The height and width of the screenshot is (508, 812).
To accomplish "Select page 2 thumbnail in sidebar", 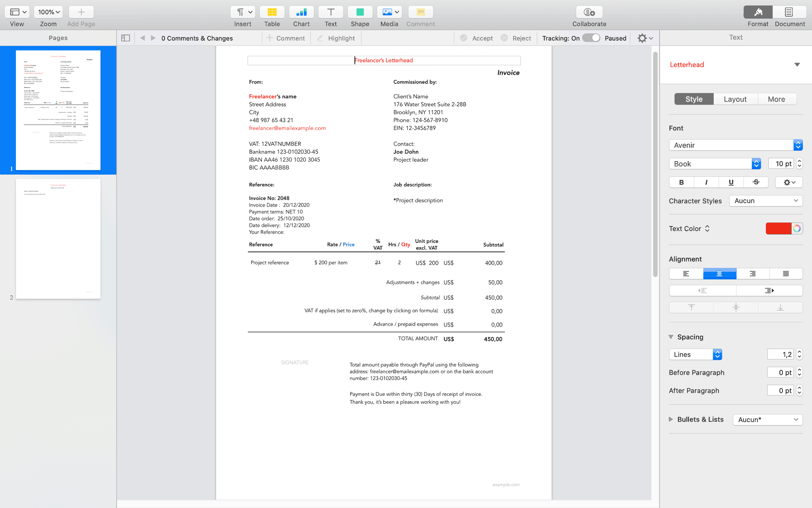I will pyautogui.click(x=58, y=239).
